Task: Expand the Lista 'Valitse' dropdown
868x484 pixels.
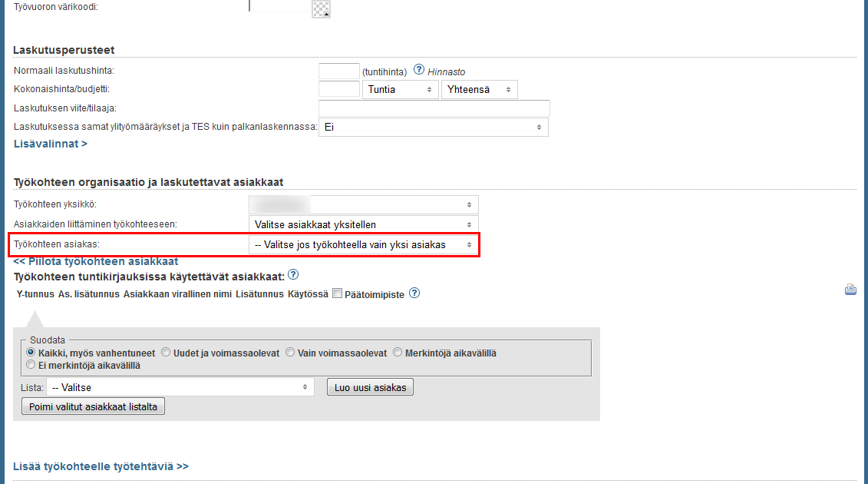Action: (180, 387)
